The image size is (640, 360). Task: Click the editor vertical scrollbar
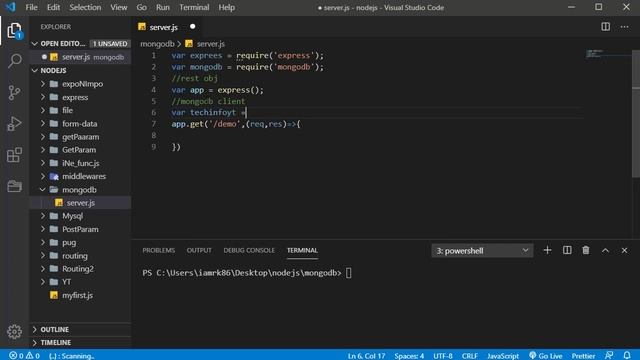pos(636,114)
